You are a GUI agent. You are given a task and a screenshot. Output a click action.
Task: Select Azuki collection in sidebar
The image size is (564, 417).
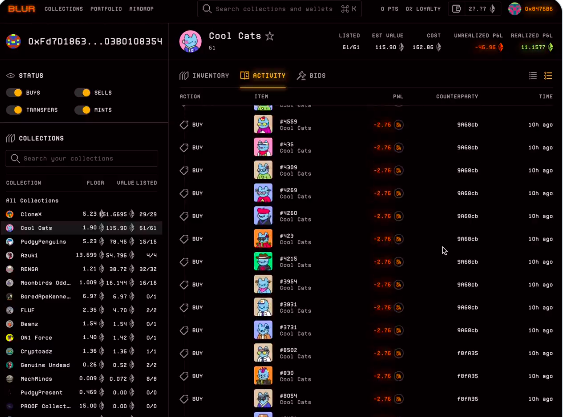[x=82, y=255]
